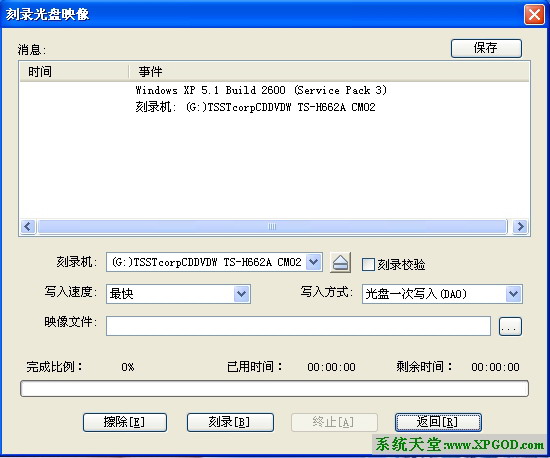Click the browse image file button

[510, 326]
